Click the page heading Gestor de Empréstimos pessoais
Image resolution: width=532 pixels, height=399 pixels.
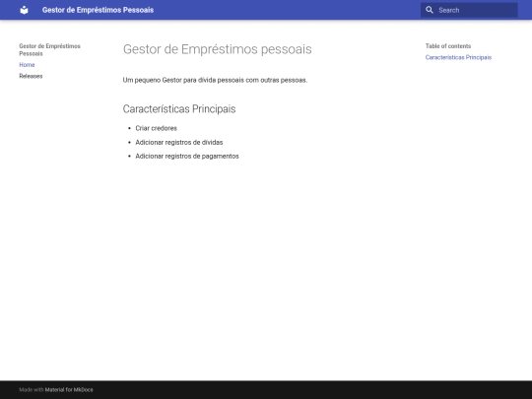pos(217,49)
